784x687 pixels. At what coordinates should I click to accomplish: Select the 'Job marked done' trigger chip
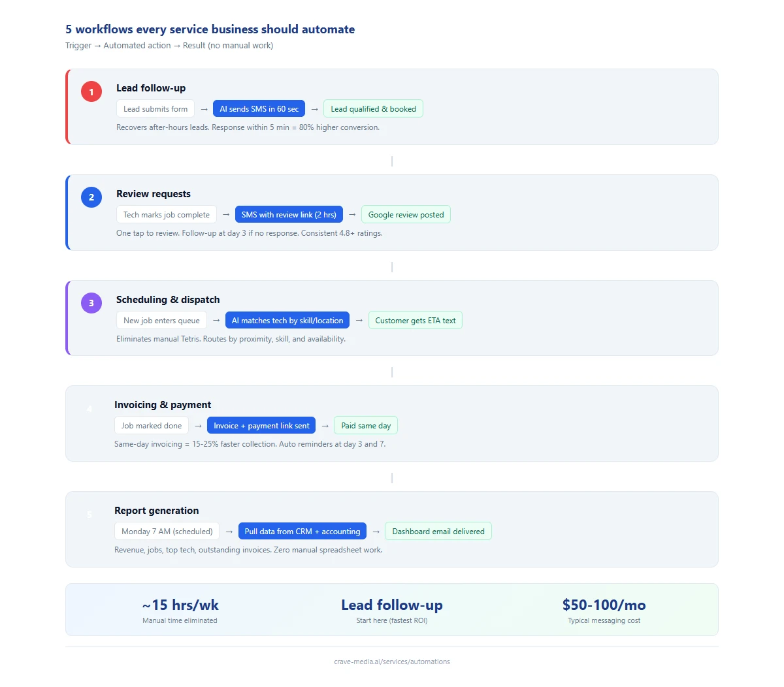tap(152, 426)
